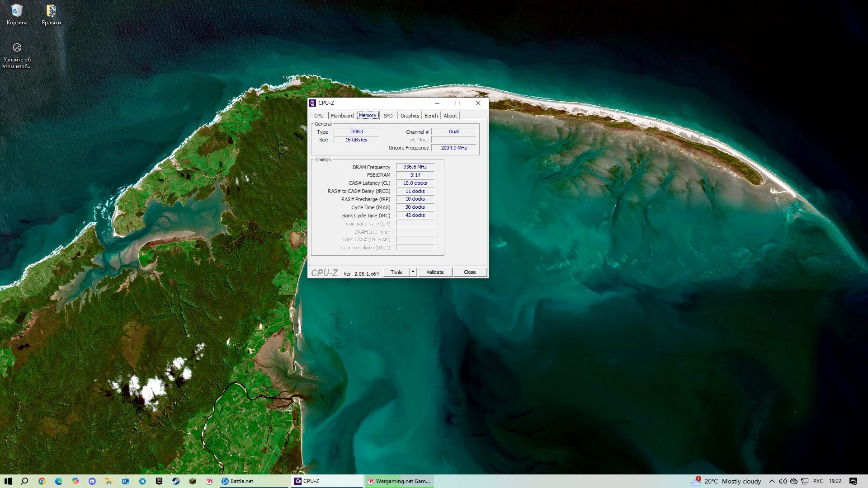The height and width of the screenshot is (488, 868).
Task: Open Epic Games Launcher from taskbar
Action: point(159,481)
